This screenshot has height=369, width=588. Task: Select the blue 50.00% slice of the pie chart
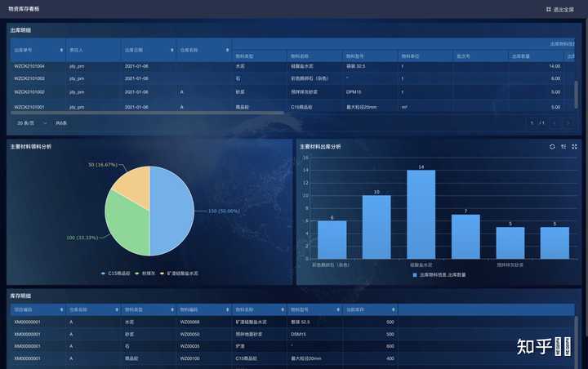point(172,211)
